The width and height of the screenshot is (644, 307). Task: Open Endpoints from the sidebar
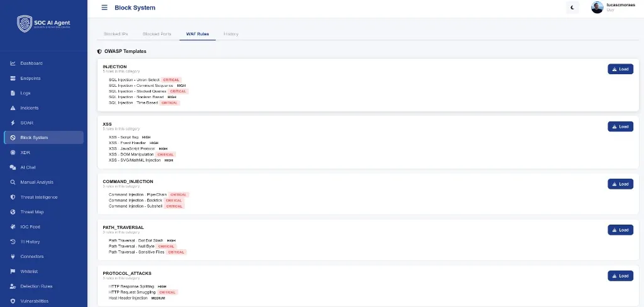pos(30,78)
